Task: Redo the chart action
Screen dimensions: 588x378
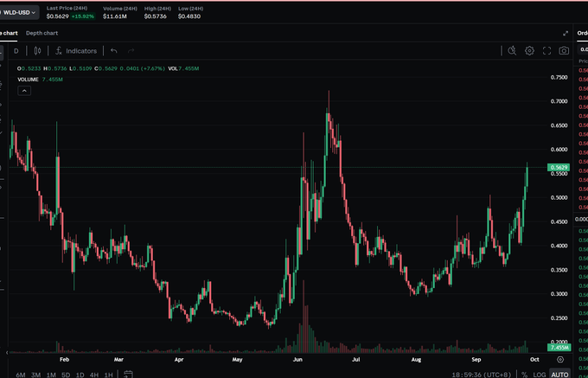Action: point(131,51)
